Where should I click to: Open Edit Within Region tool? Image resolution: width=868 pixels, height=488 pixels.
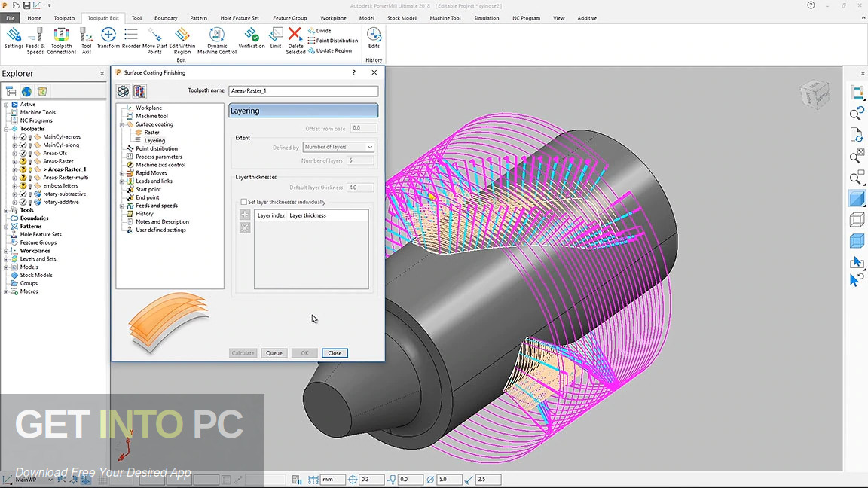(x=182, y=41)
